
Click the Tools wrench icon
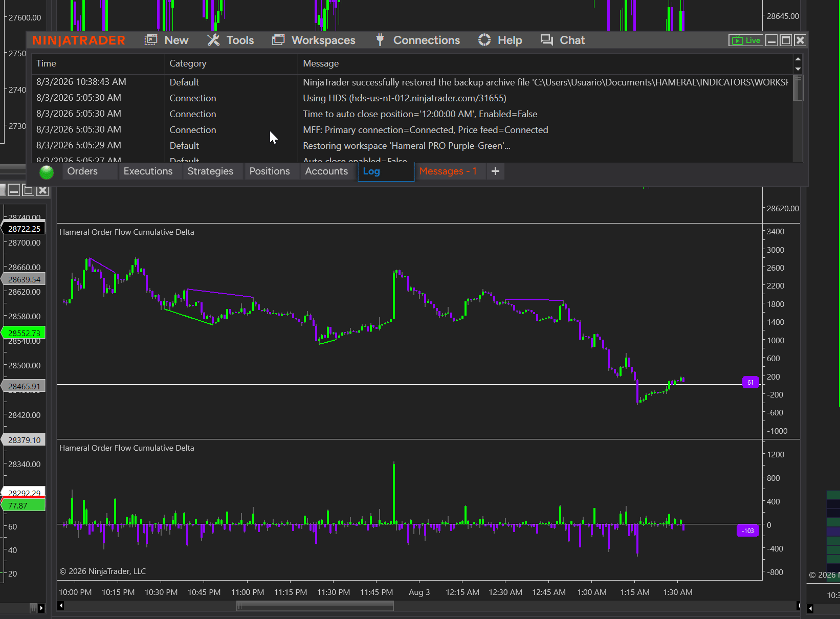click(213, 40)
